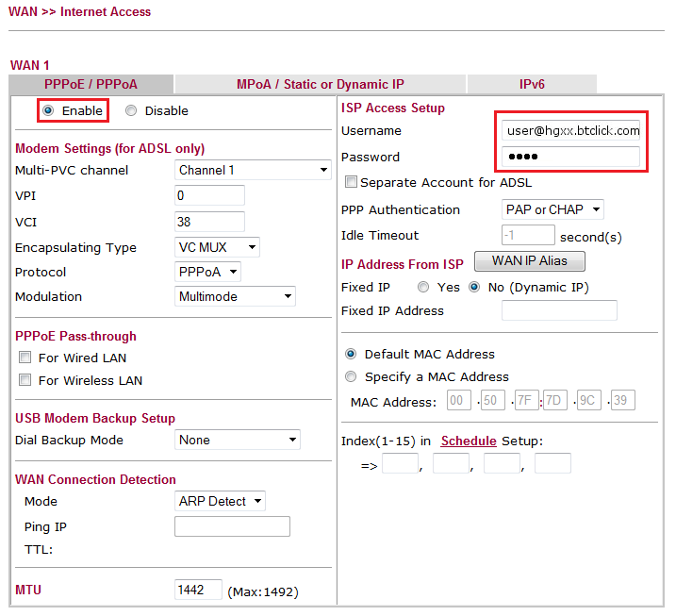Open the Encapsulating Type dropdown
676x616 pixels.
click(x=217, y=247)
